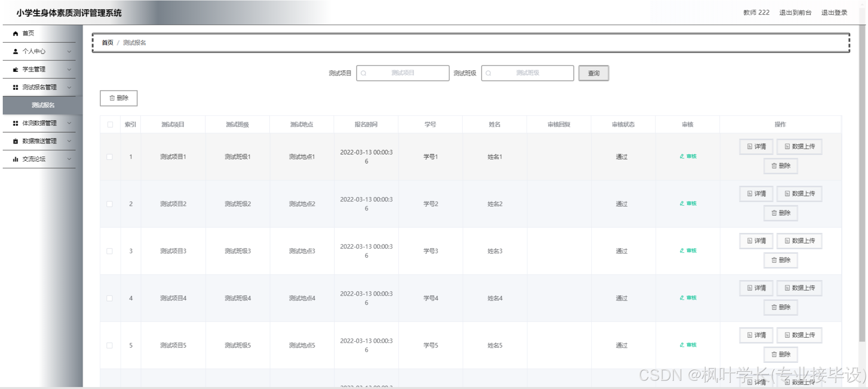Click the clipboard icon beside 数据推送管理
Screen dimensions: 868x389
(x=15, y=141)
